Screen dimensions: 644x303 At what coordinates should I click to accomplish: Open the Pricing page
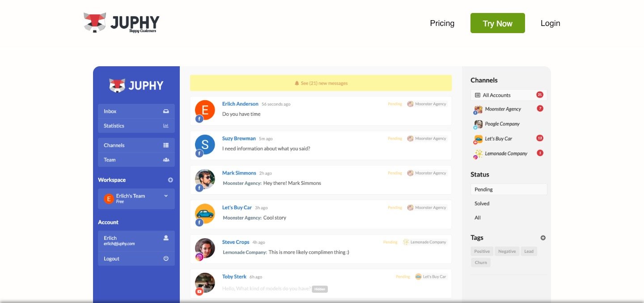(442, 23)
